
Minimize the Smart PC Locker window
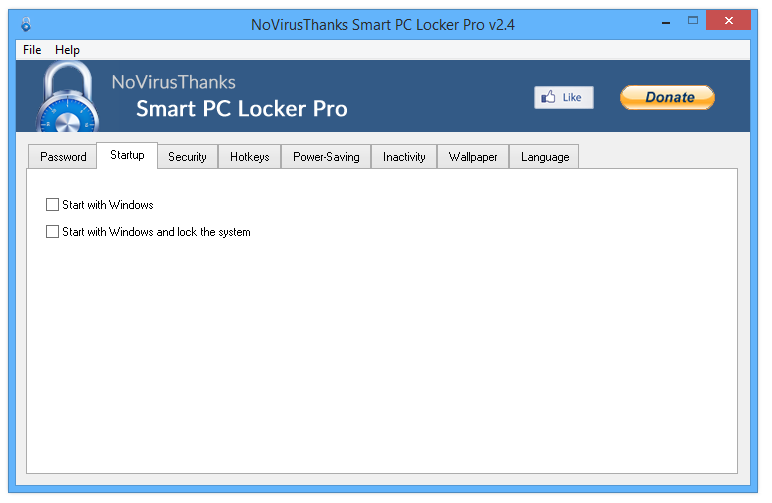click(666, 22)
